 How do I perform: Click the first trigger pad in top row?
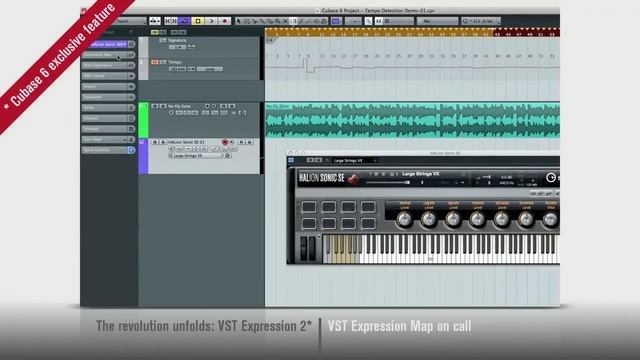pyautogui.click(x=309, y=207)
